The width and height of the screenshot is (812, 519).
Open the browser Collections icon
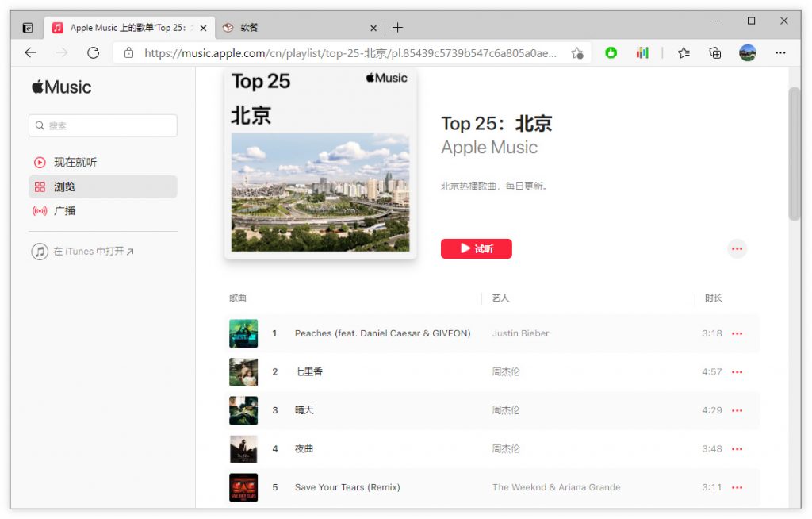[x=715, y=53]
